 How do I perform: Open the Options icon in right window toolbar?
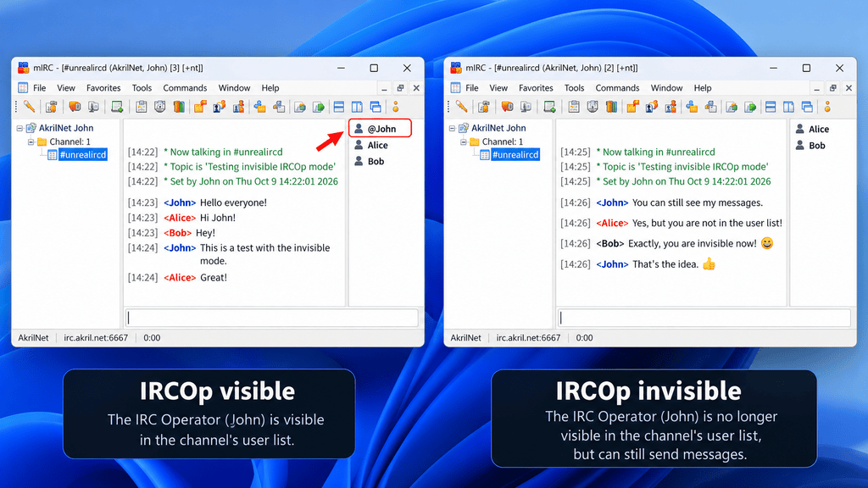[x=484, y=107]
